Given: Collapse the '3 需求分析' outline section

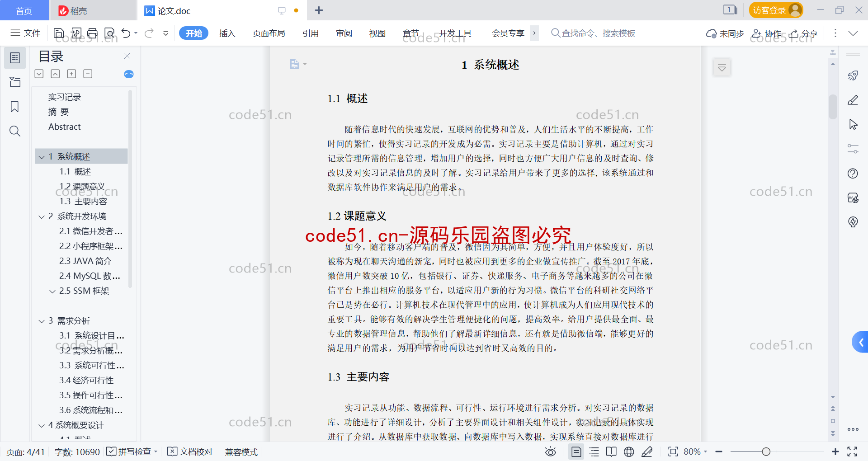Looking at the screenshot, I should tap(42, 321).
